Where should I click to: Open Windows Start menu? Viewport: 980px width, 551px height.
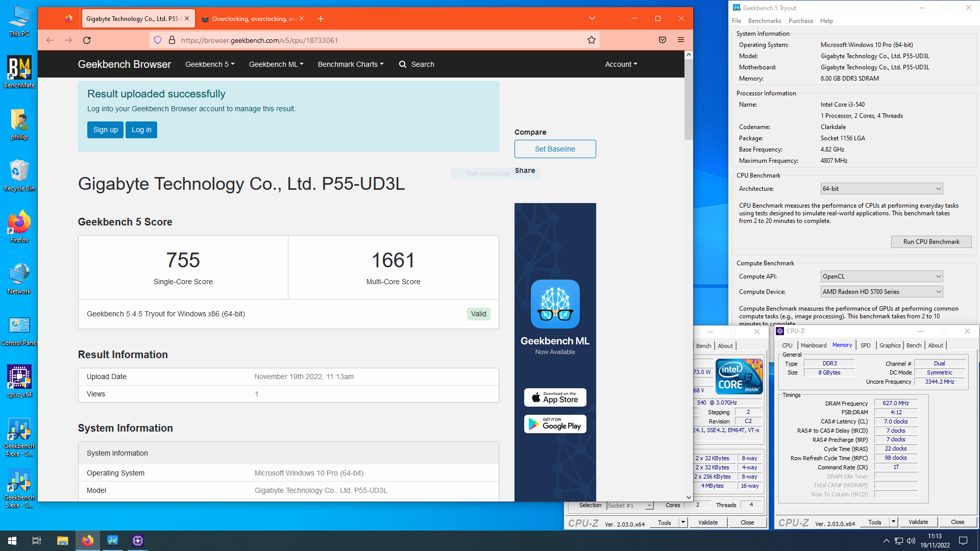(x=12, y=541)
